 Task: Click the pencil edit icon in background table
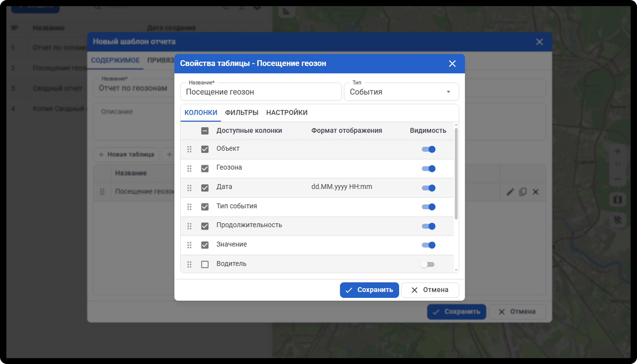(x=510, y=192)
